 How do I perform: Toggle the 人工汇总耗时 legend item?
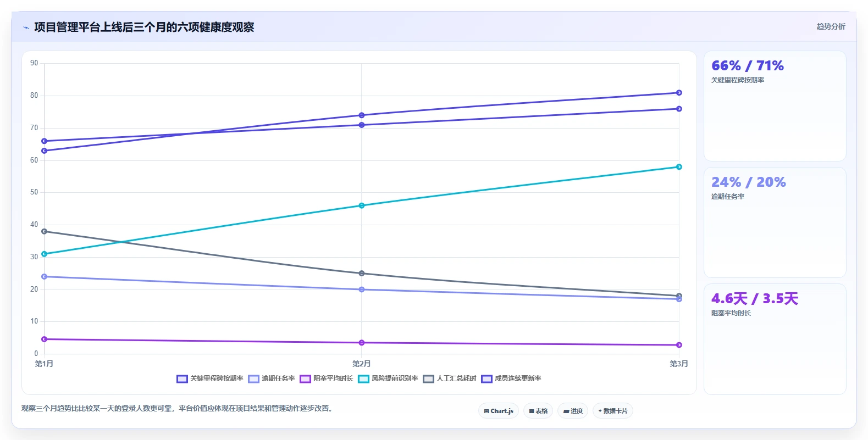tap(450, 378)
